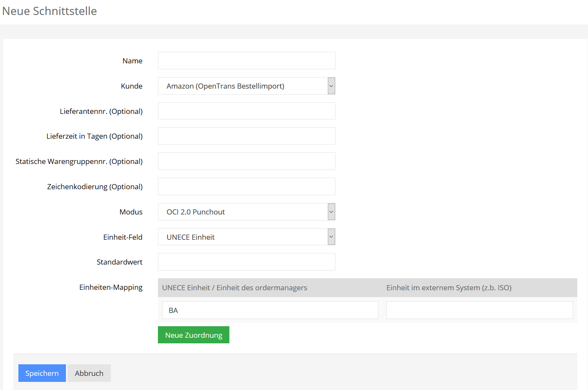Click the Kunde field label
The image size is (588, 390).
click(x=131, y=86)
